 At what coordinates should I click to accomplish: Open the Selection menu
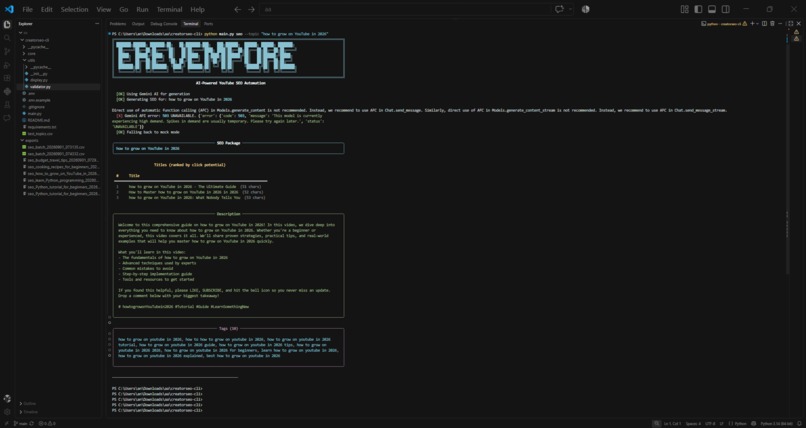point(74,9)
